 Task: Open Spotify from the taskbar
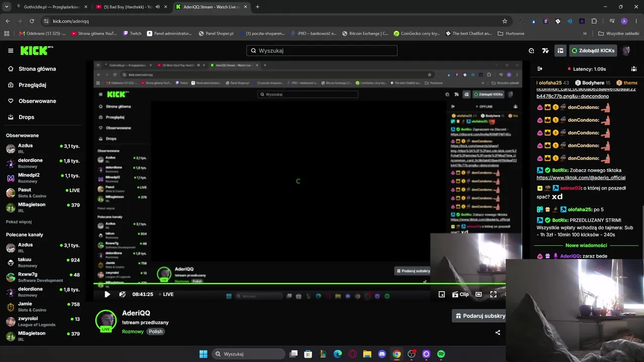tap(441, 354)
